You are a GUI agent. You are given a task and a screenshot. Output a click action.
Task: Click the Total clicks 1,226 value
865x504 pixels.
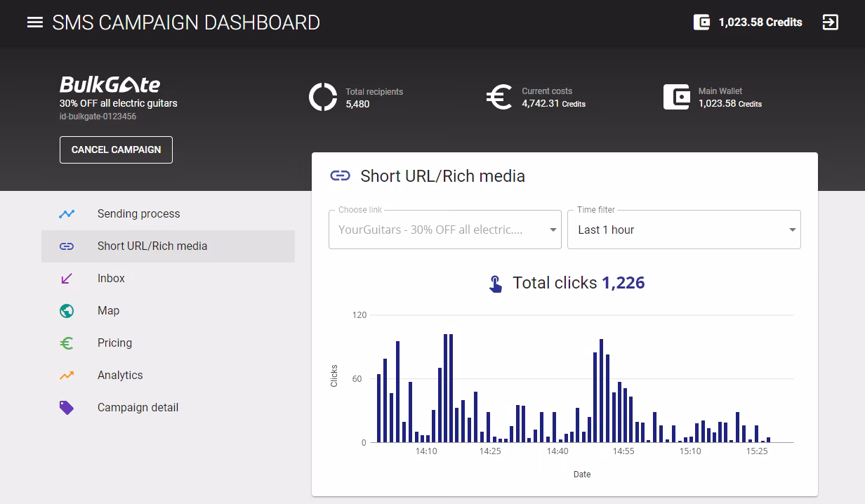tap(623, 283)
